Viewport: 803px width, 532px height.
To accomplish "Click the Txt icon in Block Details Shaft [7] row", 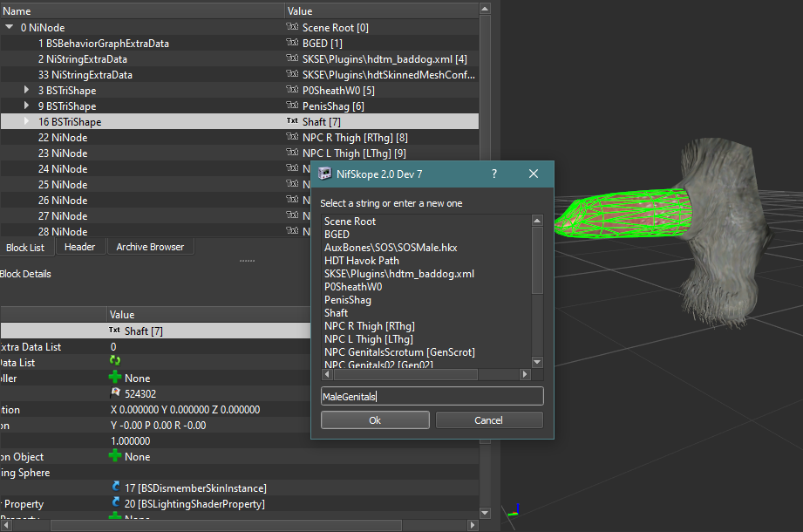I will pyautogui.click(x=114, y=331).
